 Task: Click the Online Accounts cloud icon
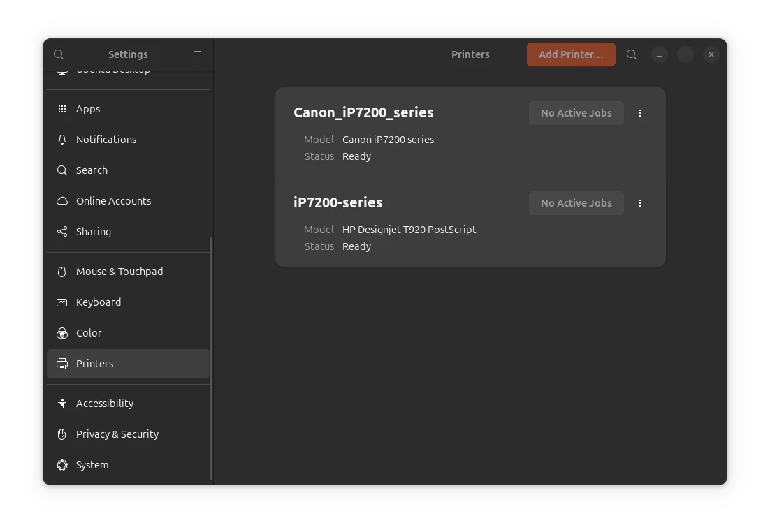62,201
